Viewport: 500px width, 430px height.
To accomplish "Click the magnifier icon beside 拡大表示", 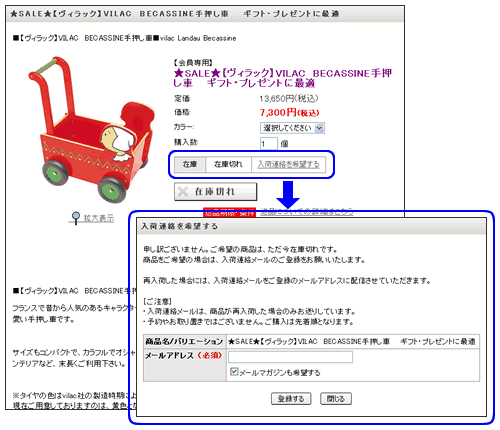I will 76,218.
